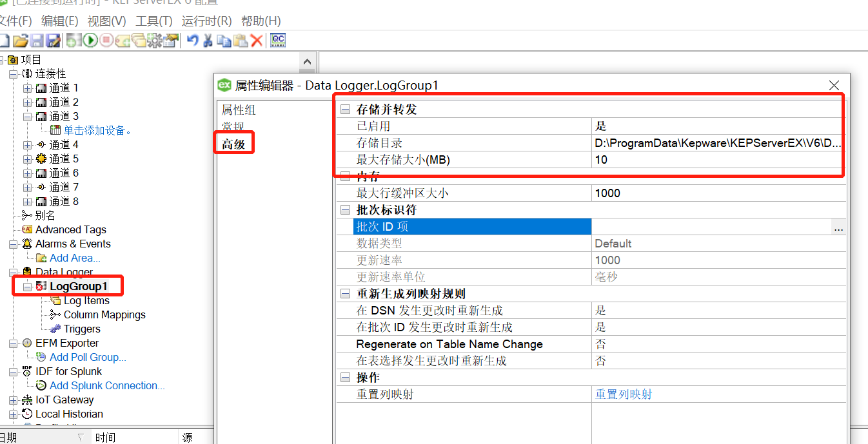This screenshot has width=868, height=444.
Task: Collapse the 通道 3 tree node
Action: point(27,116)
